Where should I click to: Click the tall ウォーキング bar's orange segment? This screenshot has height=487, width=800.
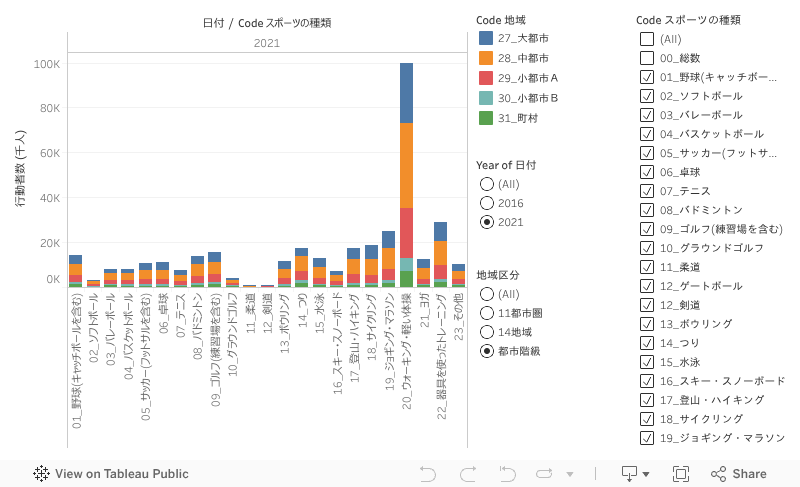coord(406,165)
